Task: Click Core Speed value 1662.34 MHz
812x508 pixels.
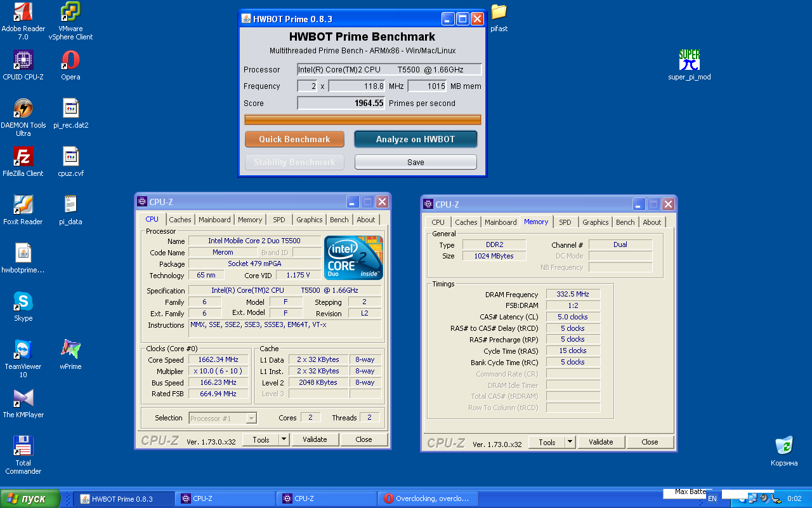Action: [218, 360]
